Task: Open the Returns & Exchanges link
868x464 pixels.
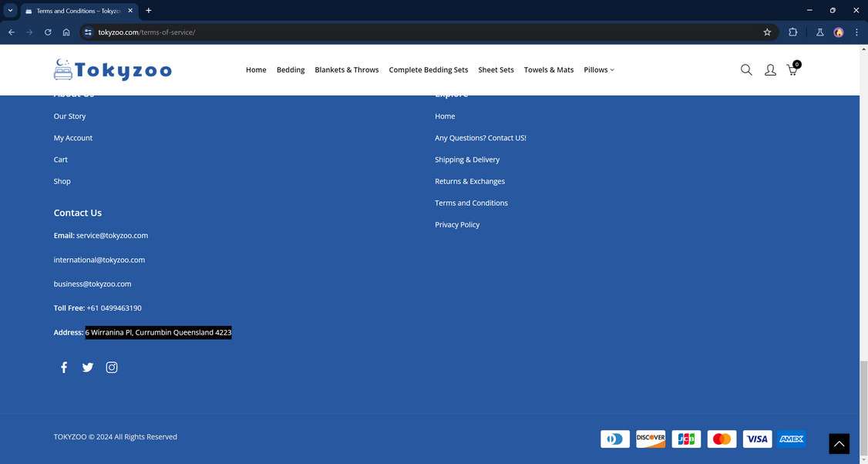Action: pos(470,181)
